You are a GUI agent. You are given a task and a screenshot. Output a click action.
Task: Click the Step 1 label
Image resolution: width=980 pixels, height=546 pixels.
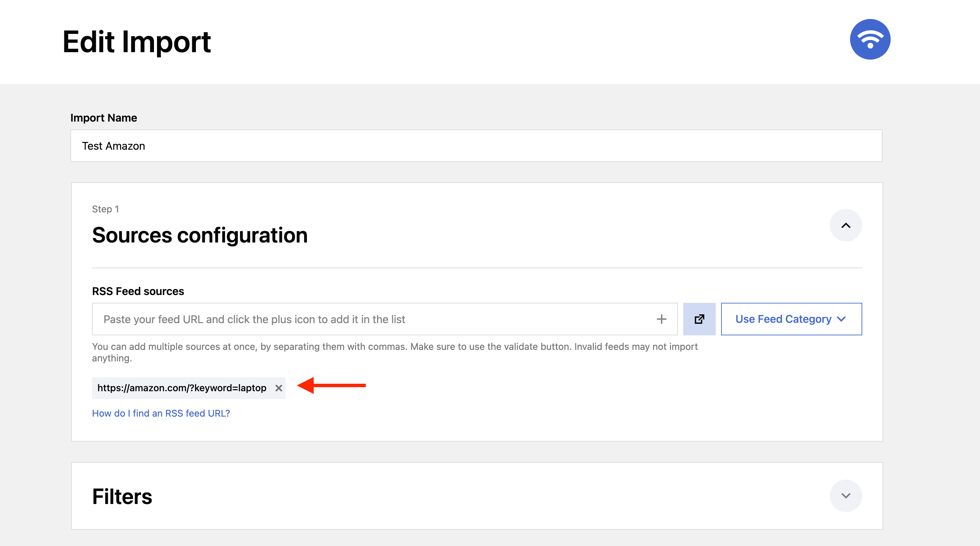tap(105, 209)
